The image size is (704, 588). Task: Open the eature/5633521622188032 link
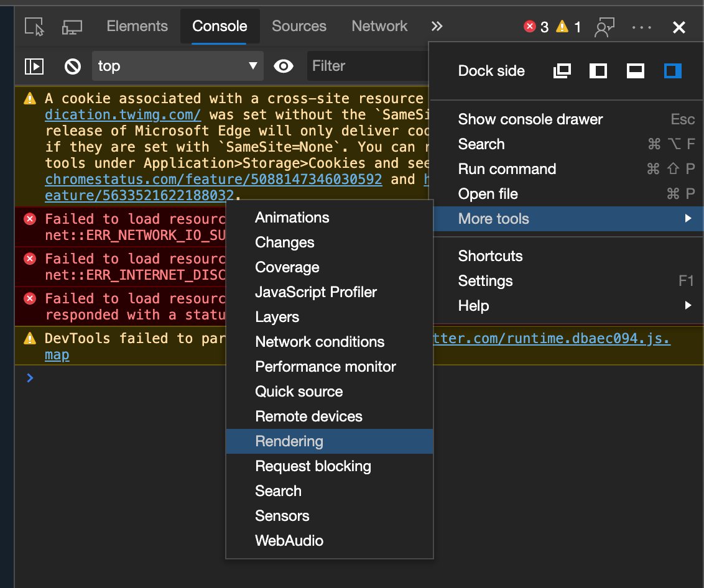tap(139, 196)
